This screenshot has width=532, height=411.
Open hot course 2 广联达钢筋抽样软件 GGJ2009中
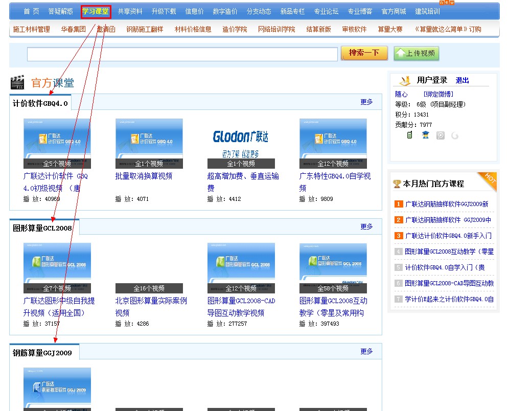pos(448,220)
